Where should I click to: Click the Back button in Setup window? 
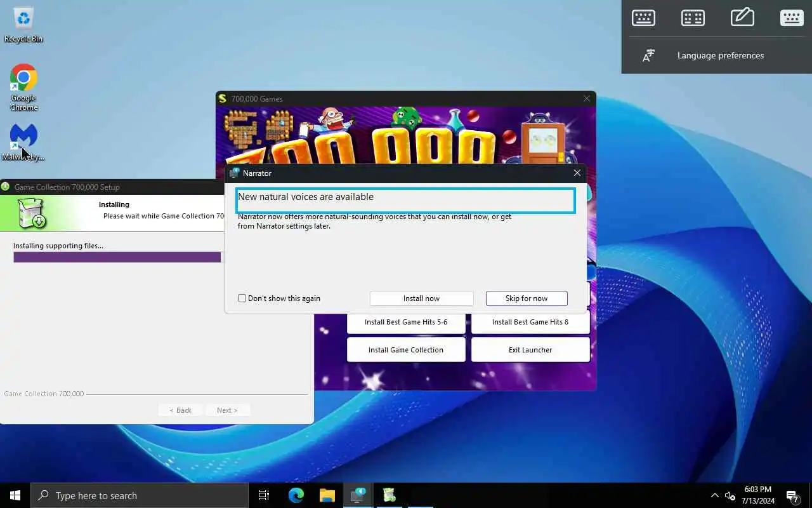pyautogui.click(x=180, y=410)
